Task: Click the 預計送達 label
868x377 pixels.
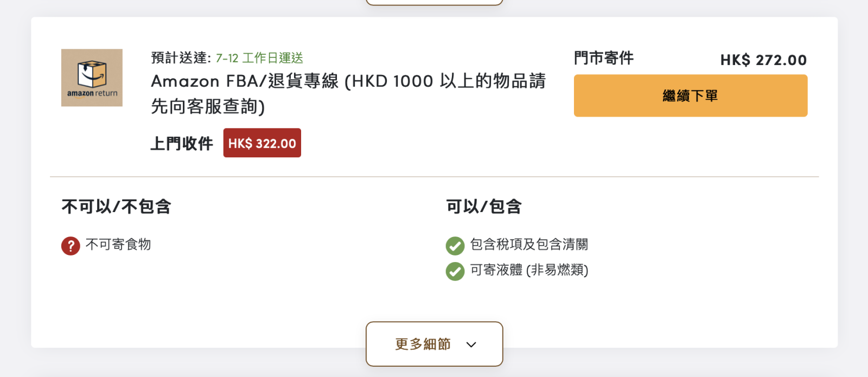Action: (x=181, y=58)
